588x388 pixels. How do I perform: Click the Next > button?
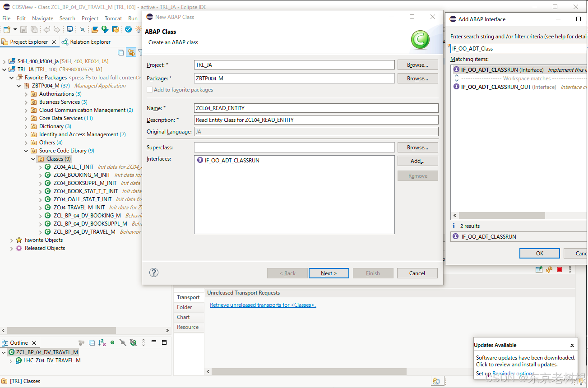click(x=329, y=273)
